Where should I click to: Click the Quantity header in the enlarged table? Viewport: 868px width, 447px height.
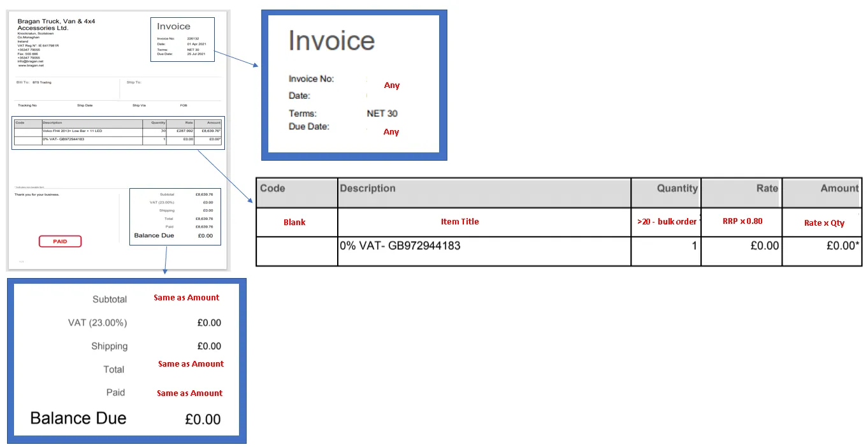click(x=677, y=188)
